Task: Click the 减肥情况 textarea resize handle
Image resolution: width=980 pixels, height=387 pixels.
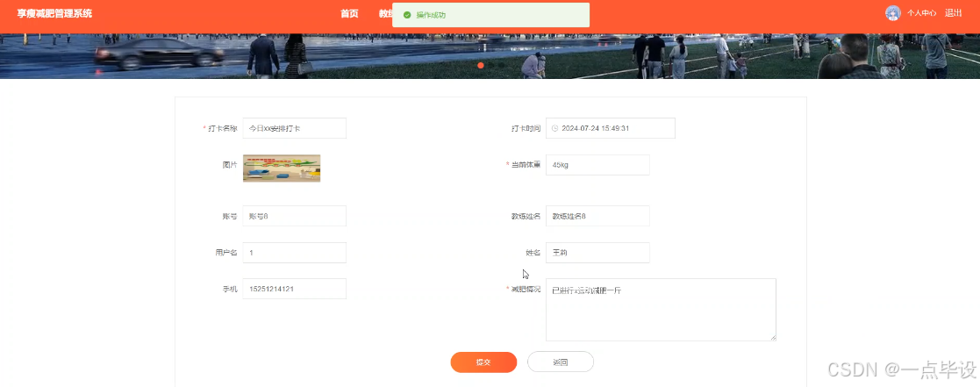Action: 772,337
